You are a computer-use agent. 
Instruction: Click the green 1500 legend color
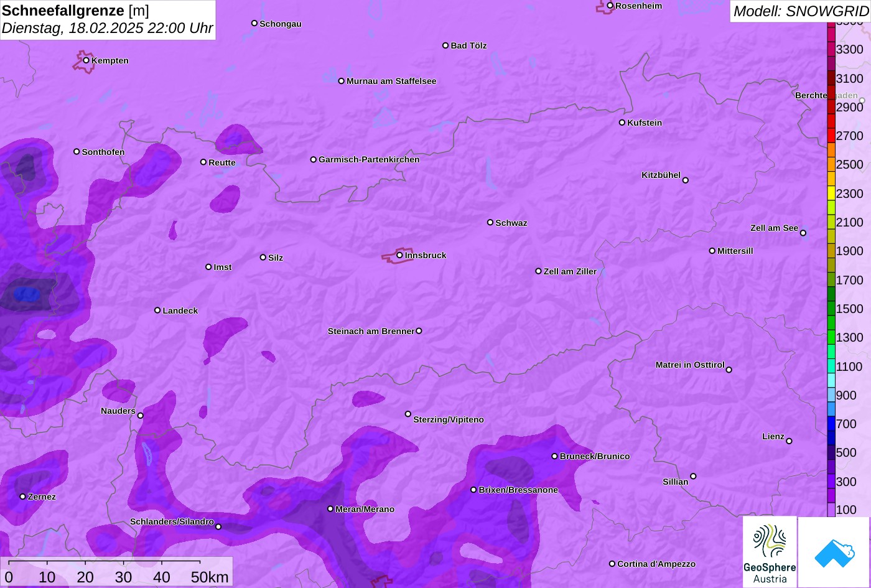pyautogui.click(x=831, y=309)
